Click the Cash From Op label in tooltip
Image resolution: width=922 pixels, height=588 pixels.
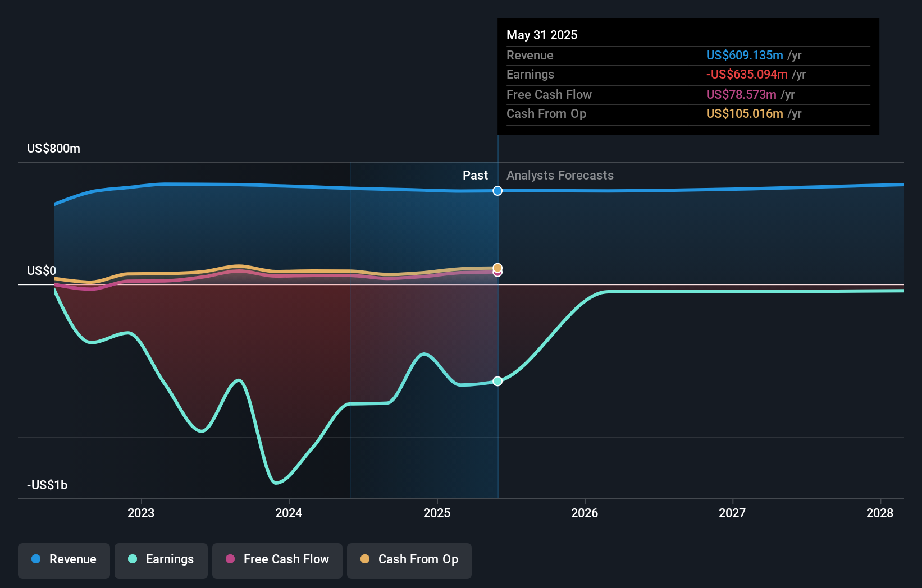pyautogui.click(x=546, y=114)
